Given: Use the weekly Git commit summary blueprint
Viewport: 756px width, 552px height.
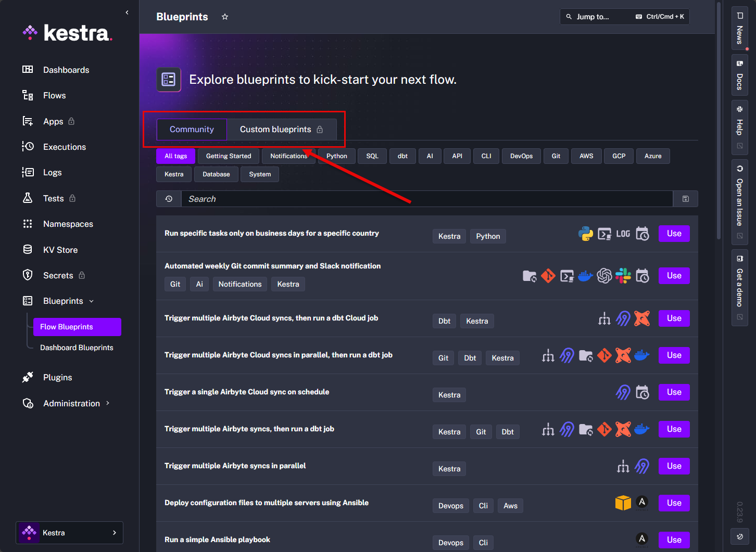Looking at the screenshot, I should click(674, 276).
